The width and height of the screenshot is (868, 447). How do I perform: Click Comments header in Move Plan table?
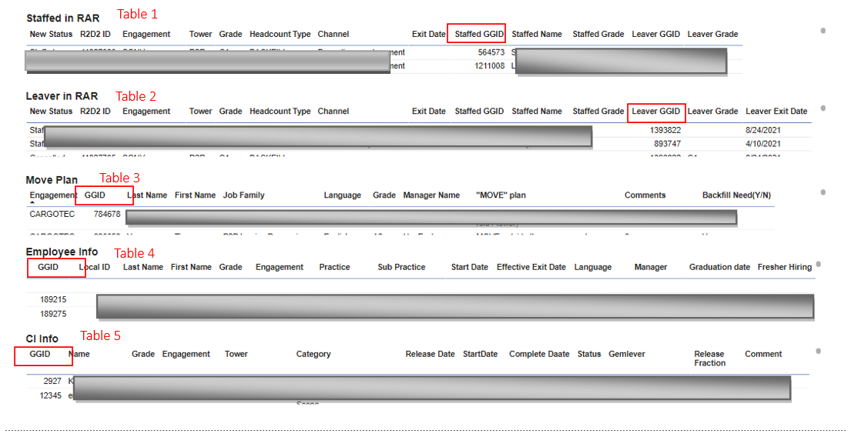tap(645, 195)
